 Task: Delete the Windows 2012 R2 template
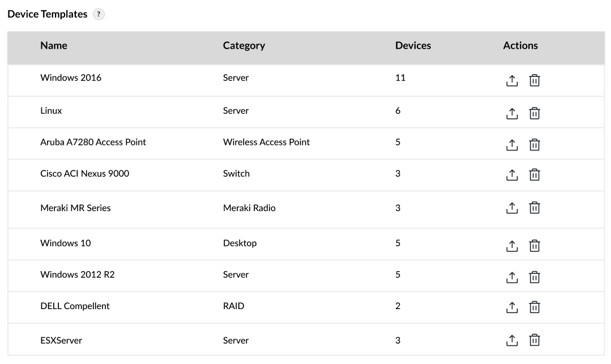[x=535, y=277]
